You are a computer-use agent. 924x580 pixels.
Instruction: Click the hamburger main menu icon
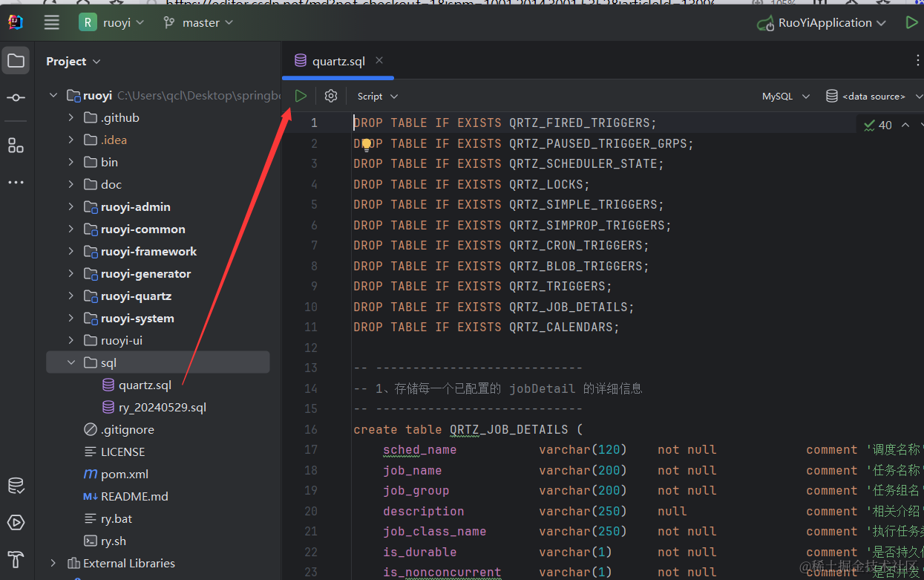pos(51,22)
